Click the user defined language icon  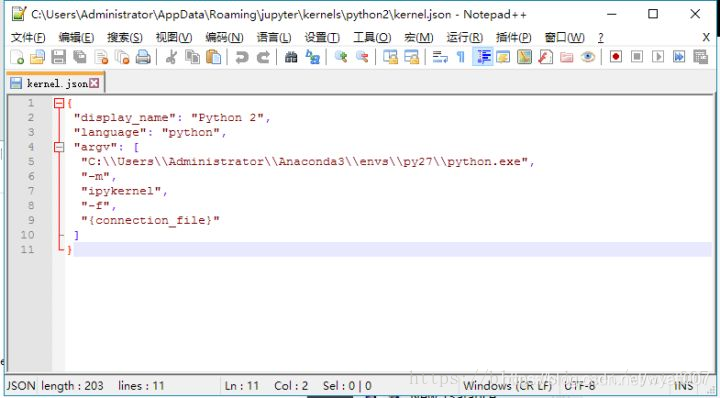(503, 57)
